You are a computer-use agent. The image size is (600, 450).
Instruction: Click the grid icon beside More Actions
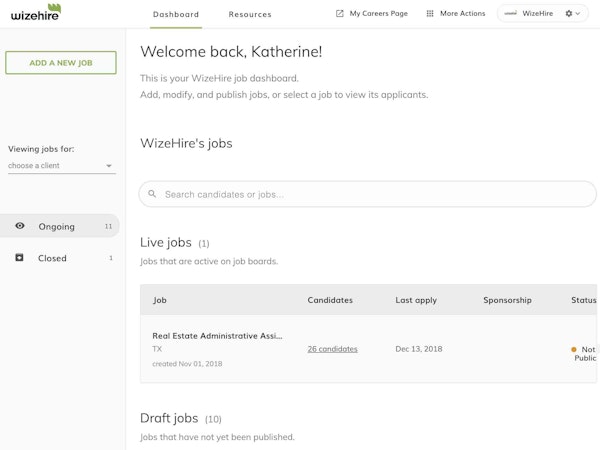[x=430, y=14]
